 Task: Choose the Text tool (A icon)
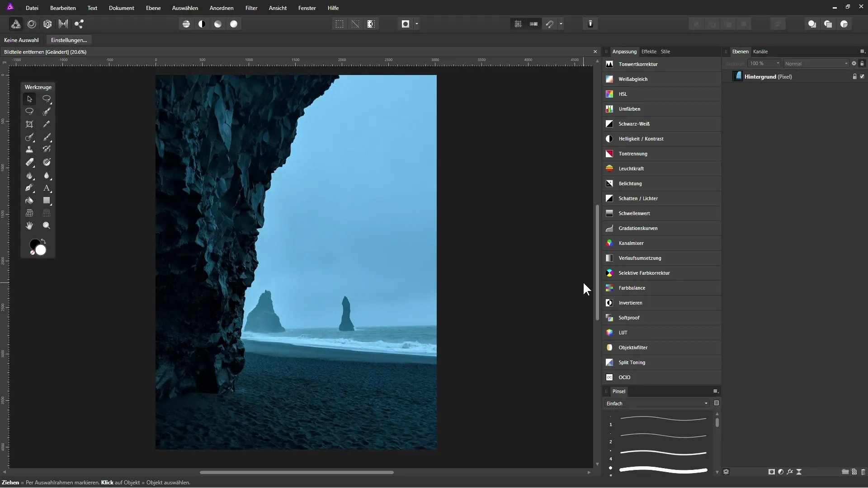(47, 188)
